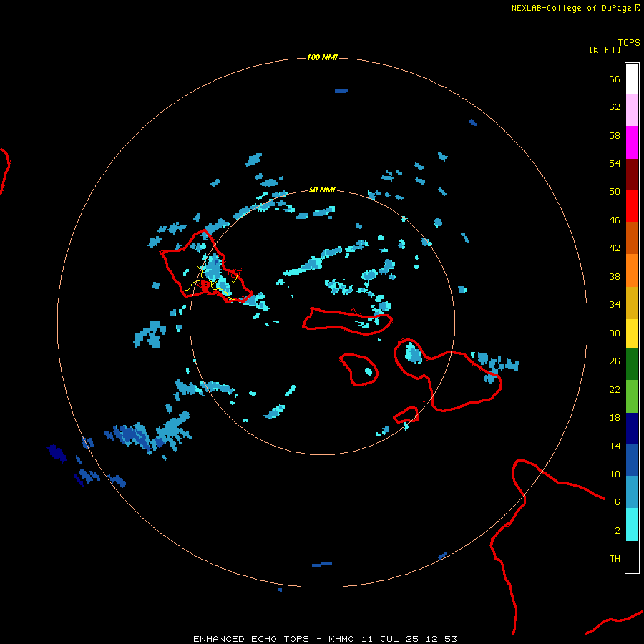Click the legend value 18
This screenshot has height=644, width=644.
615,418
